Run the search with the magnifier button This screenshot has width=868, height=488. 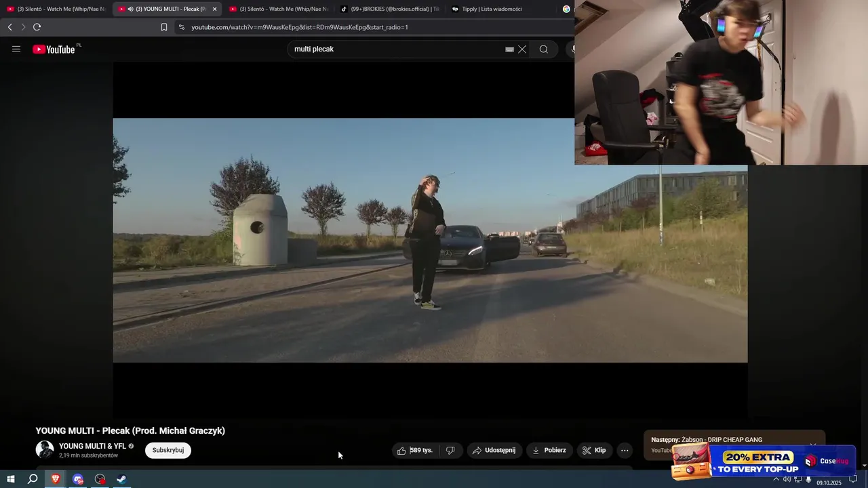(543, 49)
